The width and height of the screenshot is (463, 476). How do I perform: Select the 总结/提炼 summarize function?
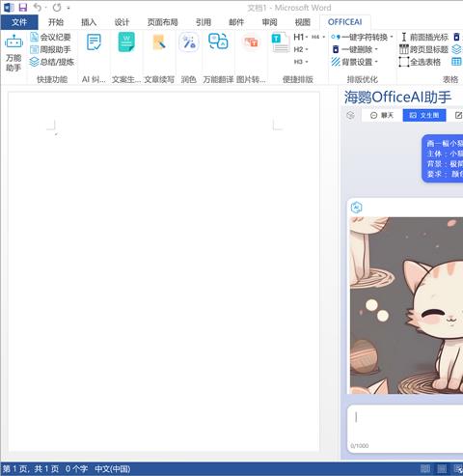coord(52,62)
